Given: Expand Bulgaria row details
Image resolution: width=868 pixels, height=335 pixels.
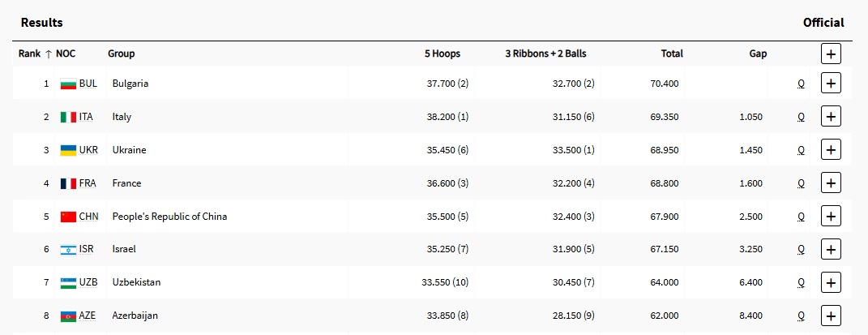Looking at the screenshot, I should click(x=831, y=84).
